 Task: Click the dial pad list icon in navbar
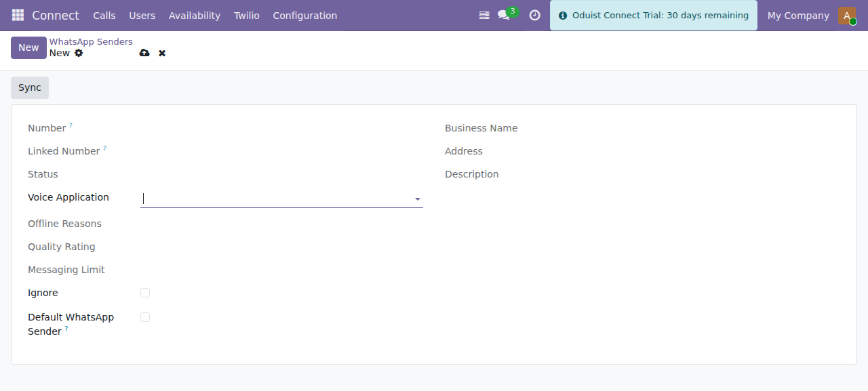tap(484, 15)
